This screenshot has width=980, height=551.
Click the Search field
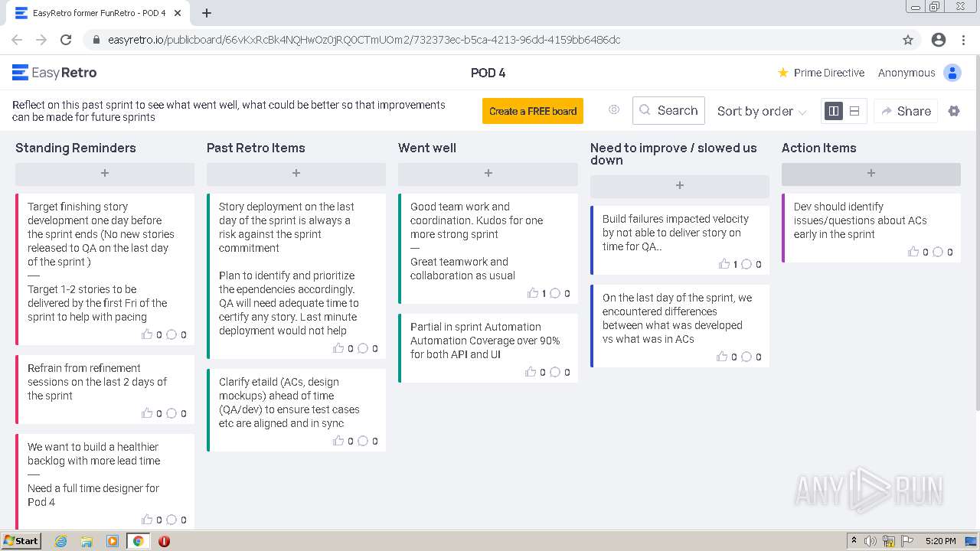[668, 111]
